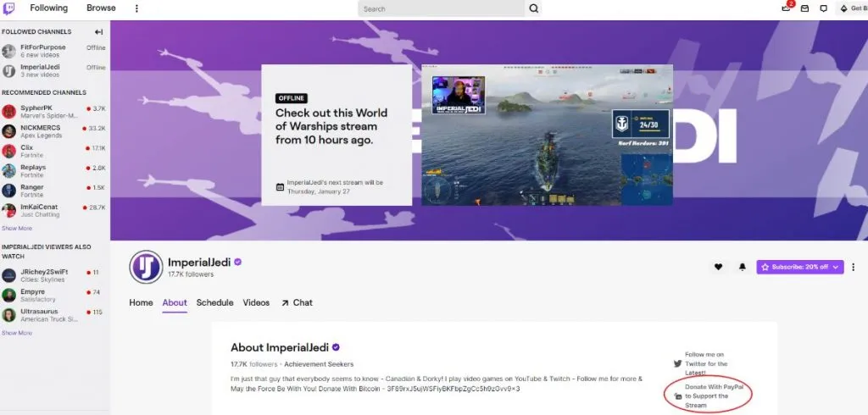Open channel options three-dot menu
The height and width of the screenshot is (415, 868).
[853, 267]
